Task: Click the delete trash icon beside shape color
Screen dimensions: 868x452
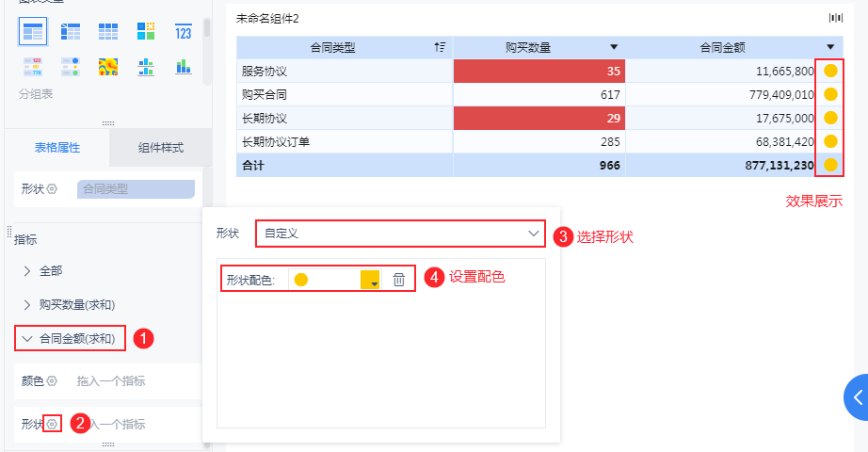Action: click(398, 280)
